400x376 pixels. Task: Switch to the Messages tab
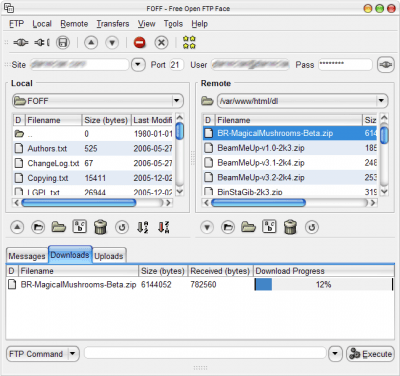[x=27, y=256]
